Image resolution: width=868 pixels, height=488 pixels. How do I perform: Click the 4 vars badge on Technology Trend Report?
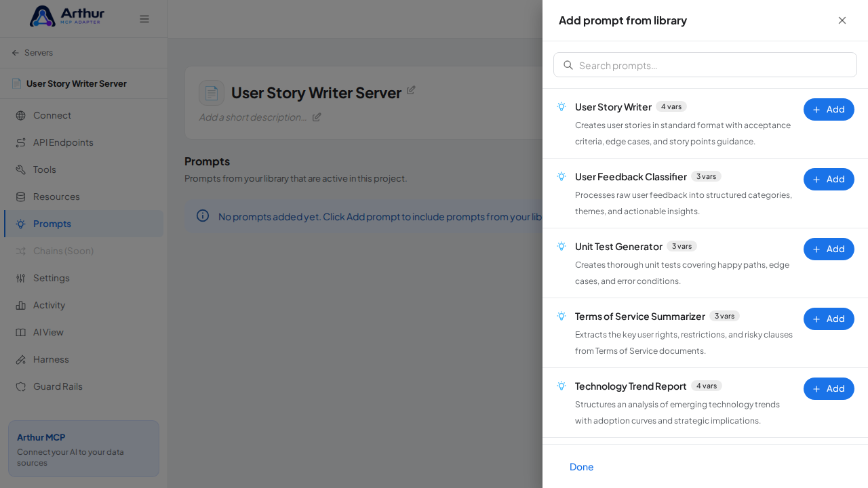(707, 386)
